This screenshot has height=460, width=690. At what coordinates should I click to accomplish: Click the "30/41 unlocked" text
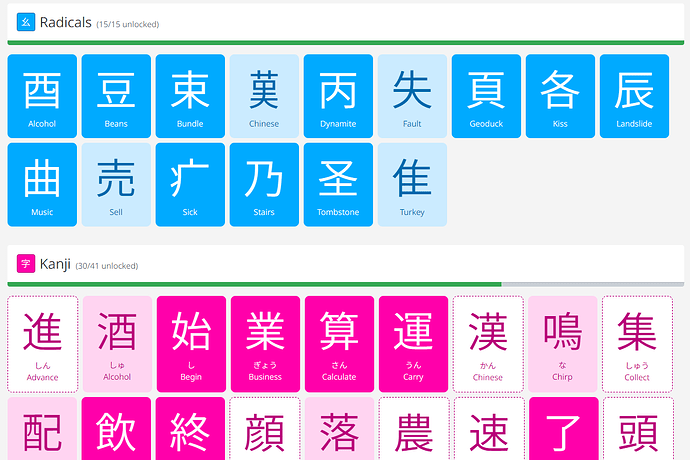pyautogui.click(x=106, y=266)
